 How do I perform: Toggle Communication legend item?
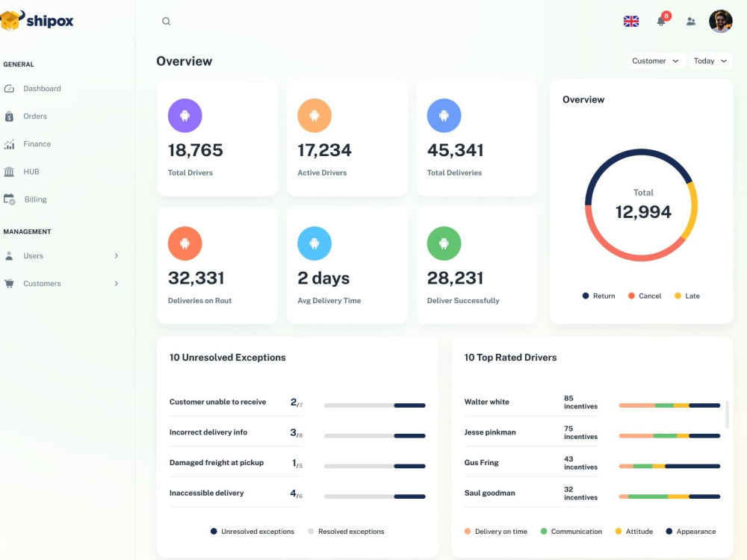[x=571, y=532]
